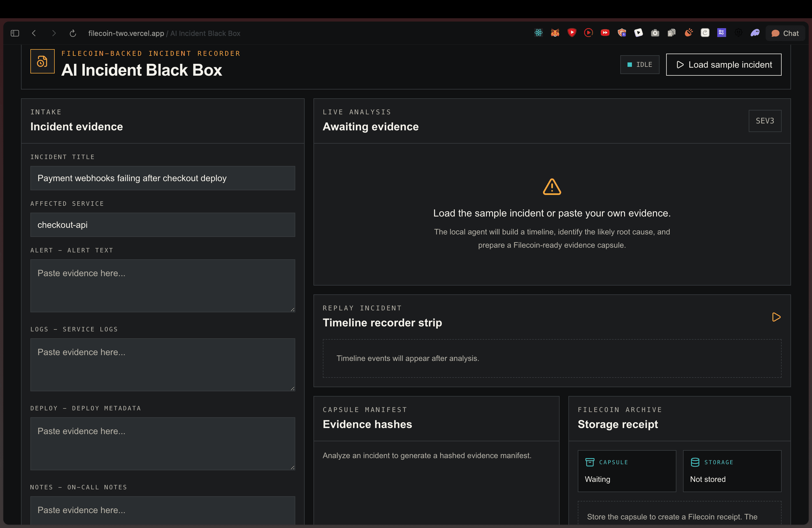The width and height of the screenshot is (812, 528).
Task: Click the IDLE status badge
Action: (x=640, y=64)
